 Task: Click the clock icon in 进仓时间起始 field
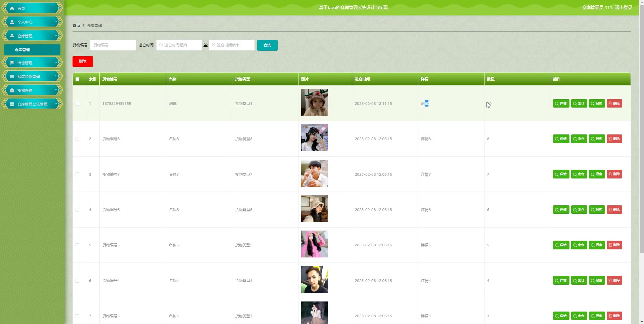coord(161,45)
